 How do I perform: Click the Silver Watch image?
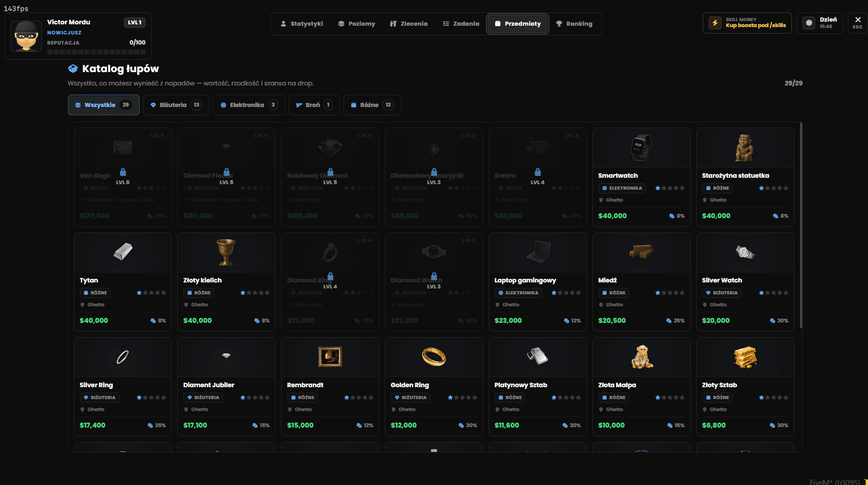click(x=745, y=252)
